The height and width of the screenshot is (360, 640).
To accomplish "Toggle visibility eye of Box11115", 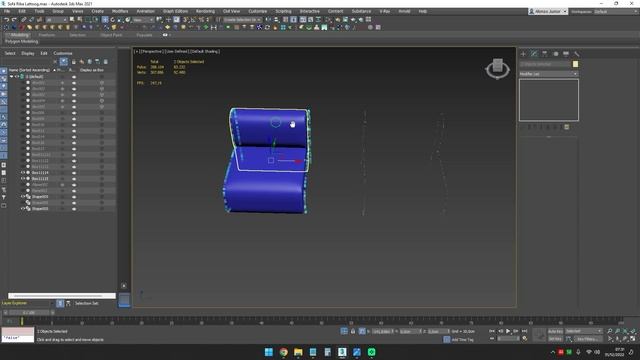I will 23,178.
